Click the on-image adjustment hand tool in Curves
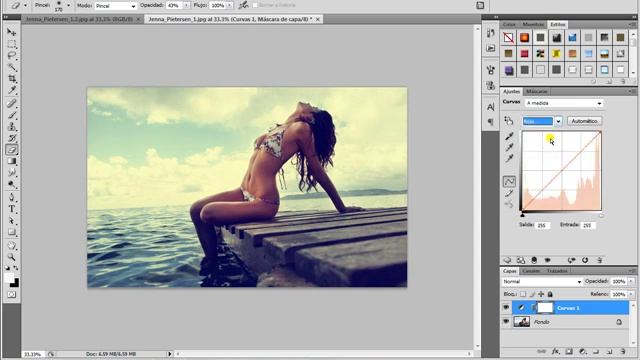This screenshot has width=640, height=360. click(x=509, y=121)
